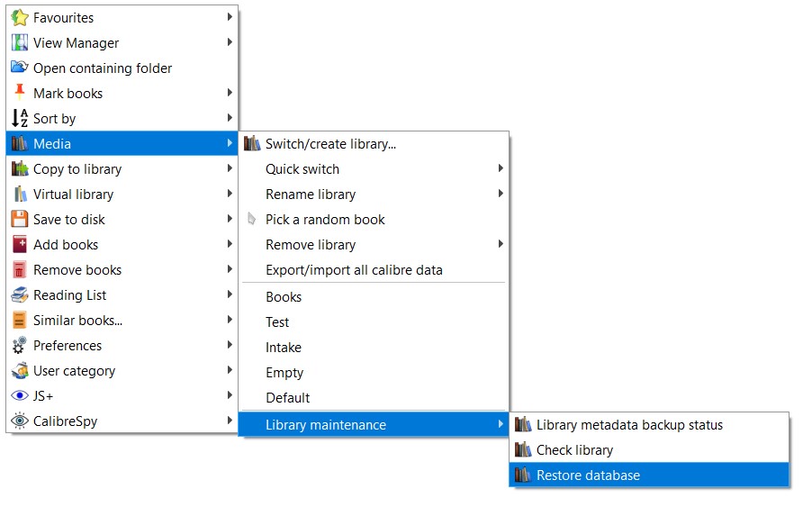Click the Remove books trash icon

point(20,270)
